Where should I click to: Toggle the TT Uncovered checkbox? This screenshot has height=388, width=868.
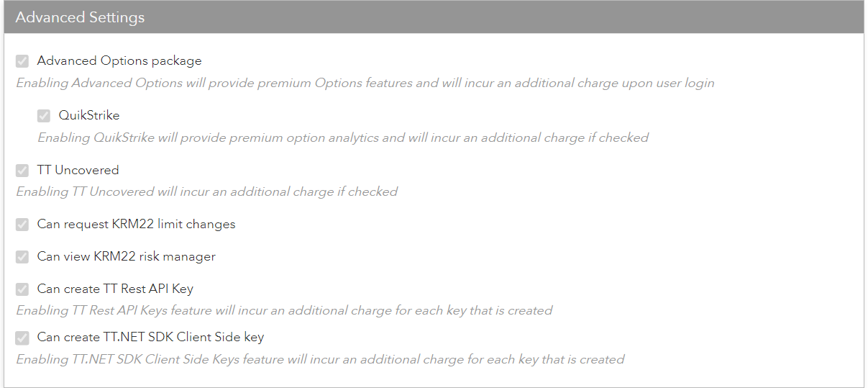click(x=22, y=171)
